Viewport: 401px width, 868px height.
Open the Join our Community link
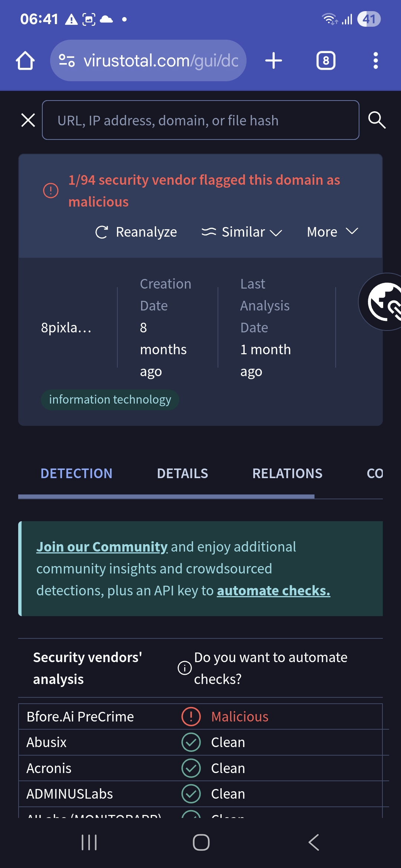pos(102,547)
